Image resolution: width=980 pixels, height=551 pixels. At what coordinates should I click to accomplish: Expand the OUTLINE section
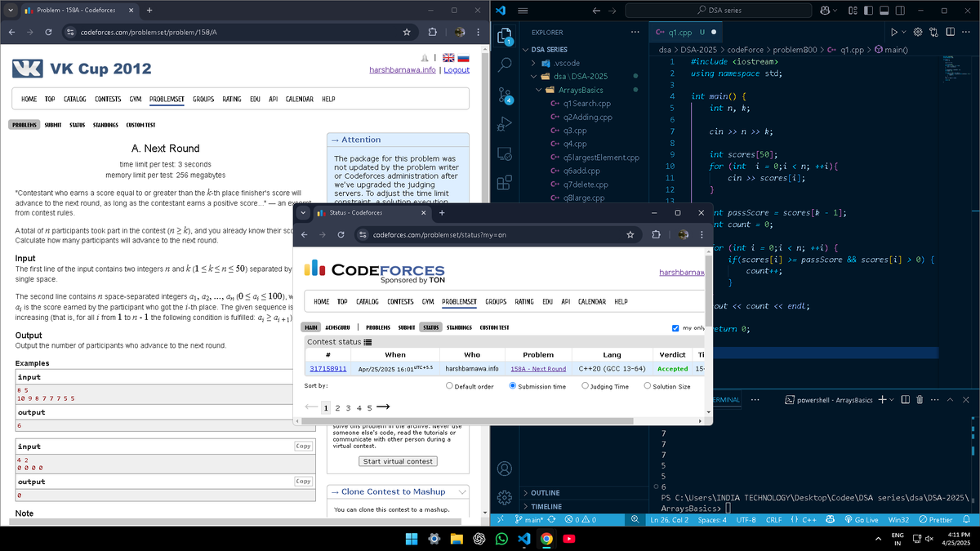527,493
